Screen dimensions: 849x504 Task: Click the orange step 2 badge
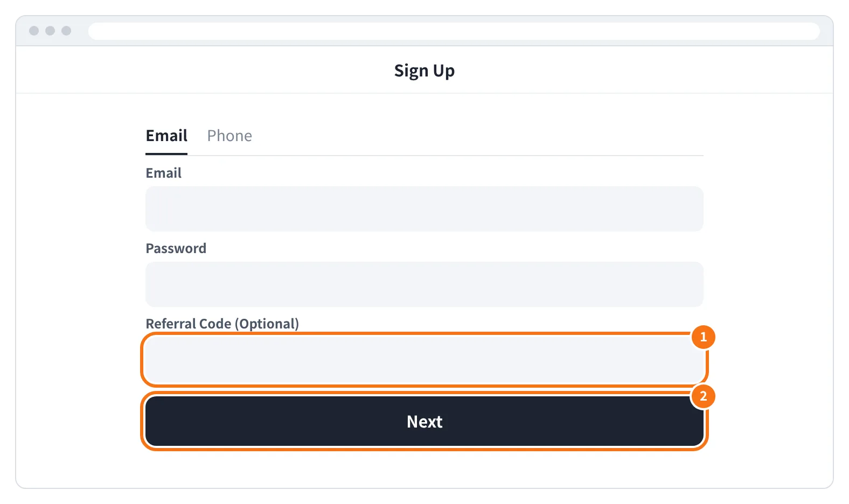click(703, 396)
